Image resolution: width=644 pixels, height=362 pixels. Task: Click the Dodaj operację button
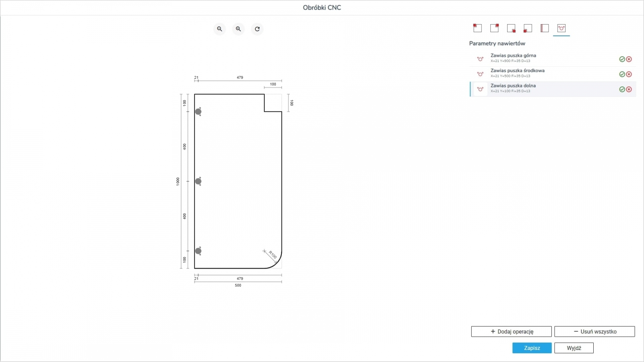511,331
